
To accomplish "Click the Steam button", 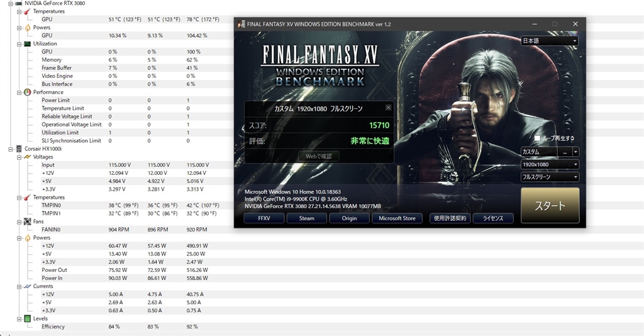I will [x=307, y=218].
